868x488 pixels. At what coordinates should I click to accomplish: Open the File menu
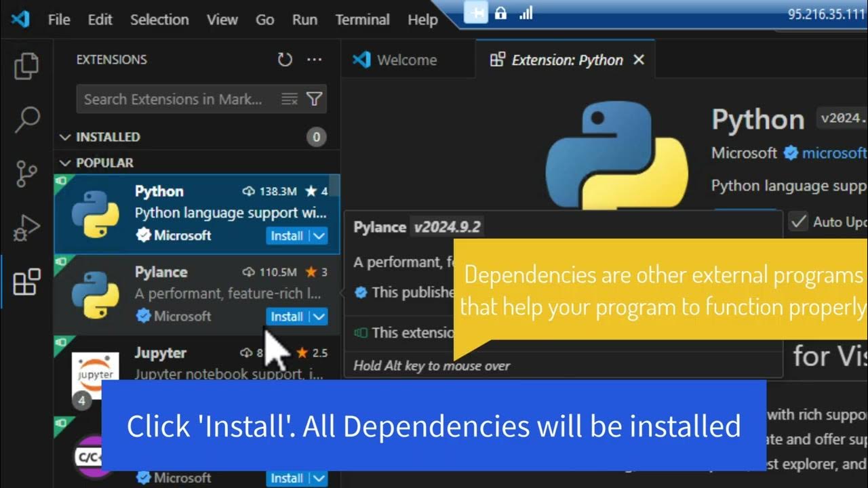59,20
